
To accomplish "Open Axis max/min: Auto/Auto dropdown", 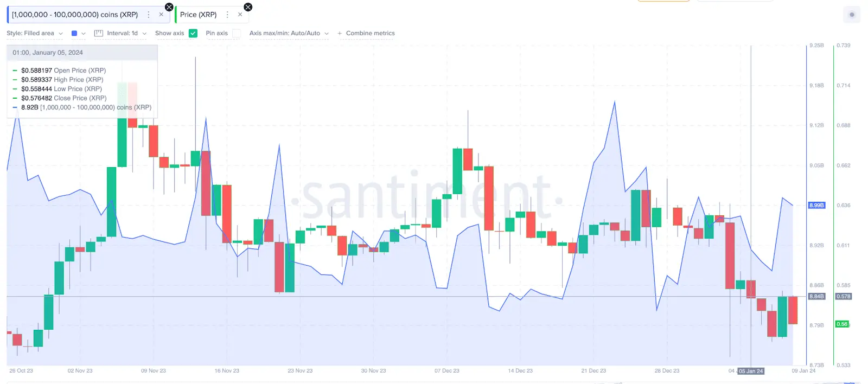I will (289, 33).
